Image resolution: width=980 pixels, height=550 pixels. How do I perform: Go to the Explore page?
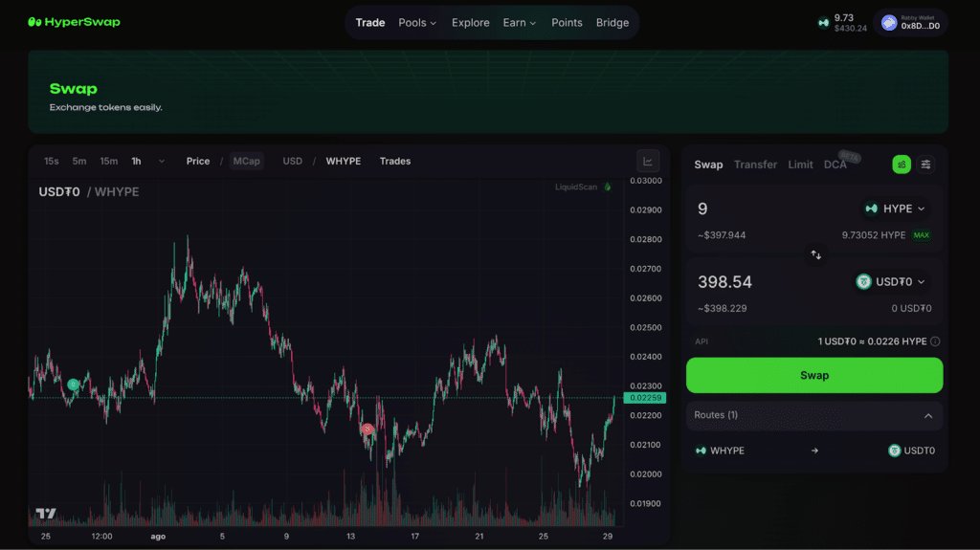[x=470, y=23]
